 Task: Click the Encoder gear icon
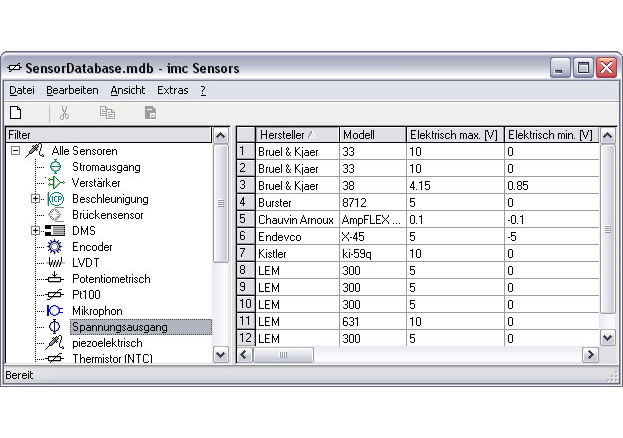coord(55,246)
